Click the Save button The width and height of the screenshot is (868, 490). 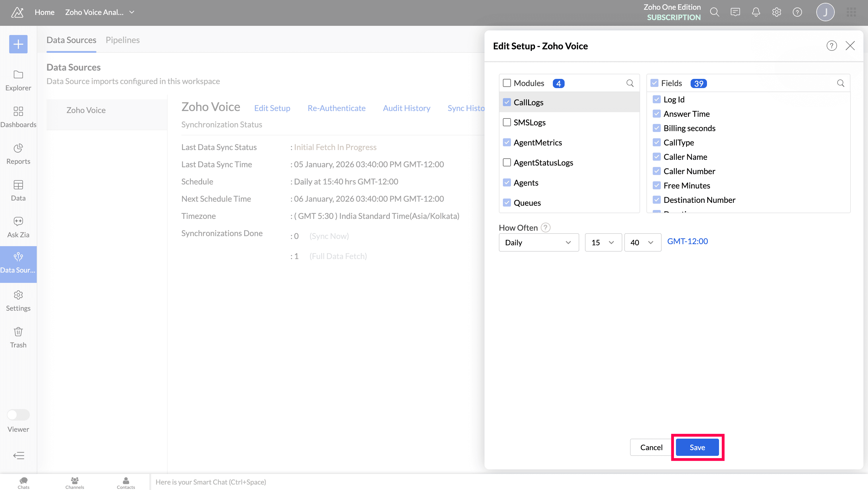click(x=697, y=447)
